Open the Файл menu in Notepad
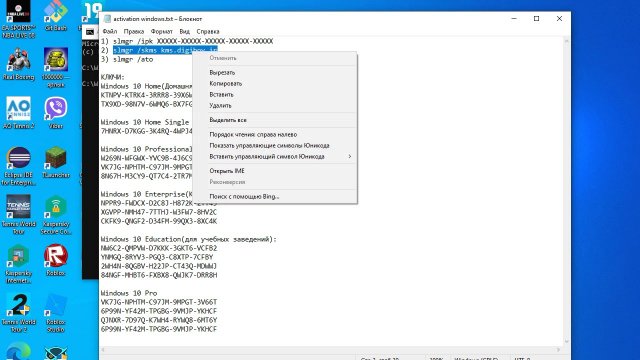Screen dimensions: 640x360 click(110, 31)
